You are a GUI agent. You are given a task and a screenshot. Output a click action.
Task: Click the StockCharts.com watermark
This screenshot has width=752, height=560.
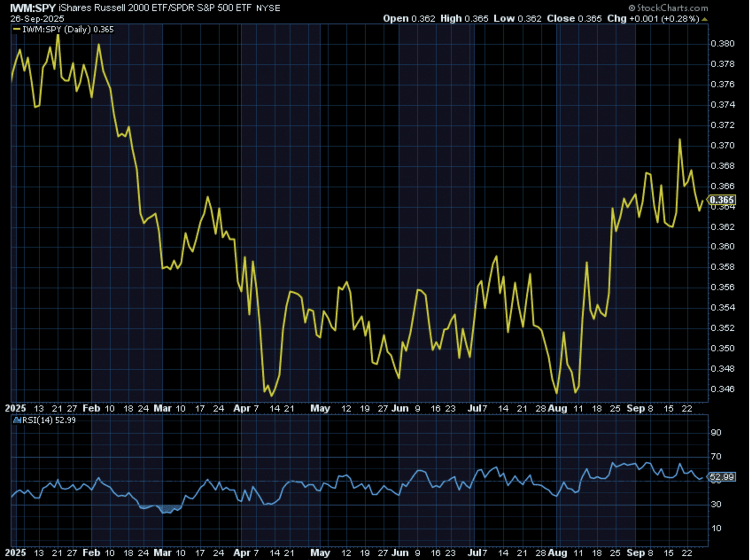(x=668, y=8)
